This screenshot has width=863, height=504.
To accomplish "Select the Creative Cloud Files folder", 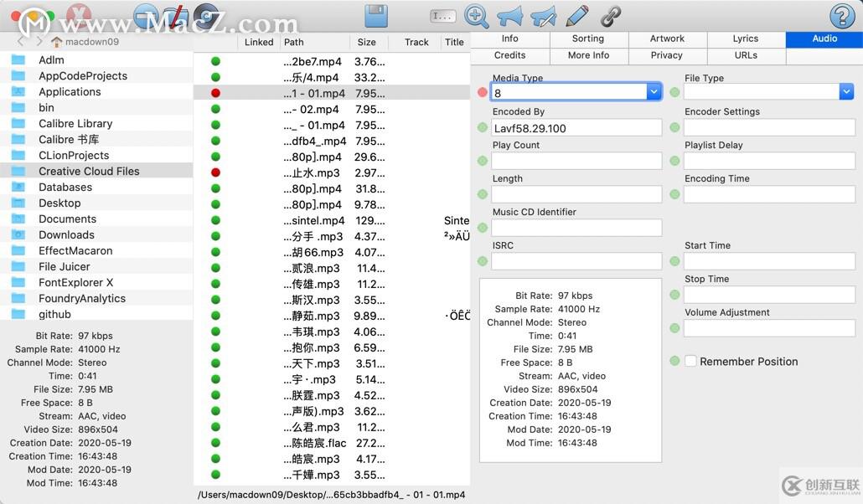I will tap(96, 171).
